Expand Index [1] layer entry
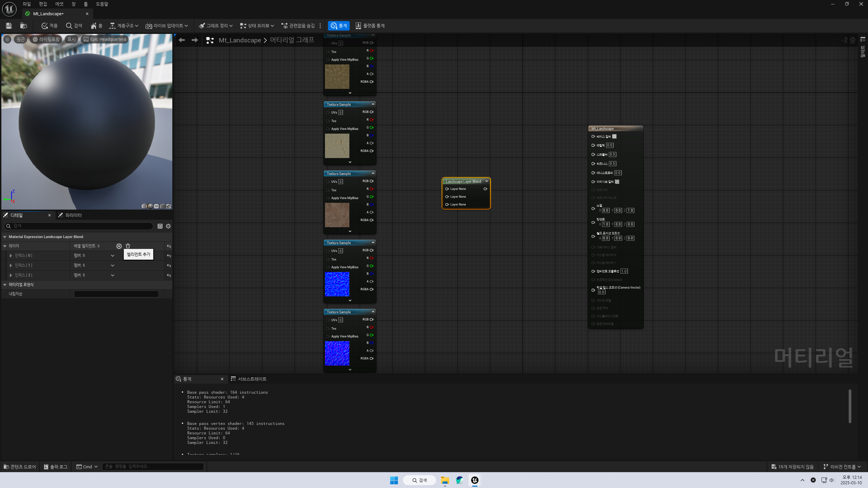The image size is (868, 488). pos(11,266)
